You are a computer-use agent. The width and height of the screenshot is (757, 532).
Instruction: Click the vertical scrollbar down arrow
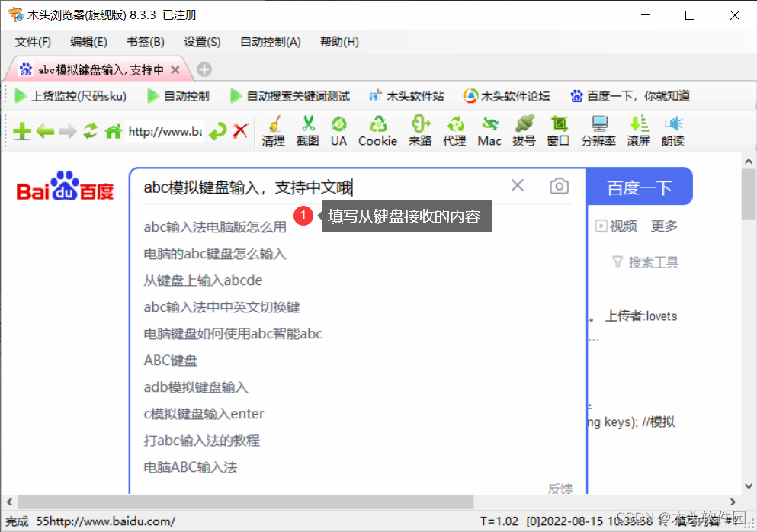749,486
